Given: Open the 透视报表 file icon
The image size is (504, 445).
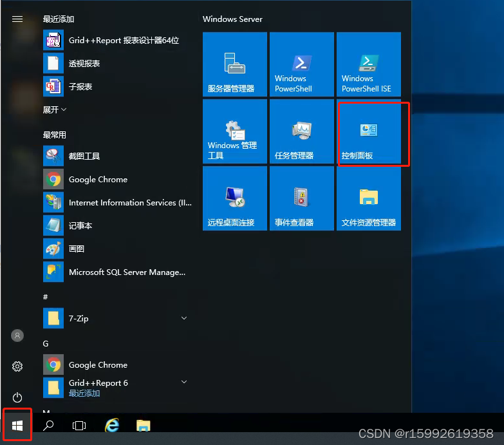Looking at the screenshot, I should point(53,63).
